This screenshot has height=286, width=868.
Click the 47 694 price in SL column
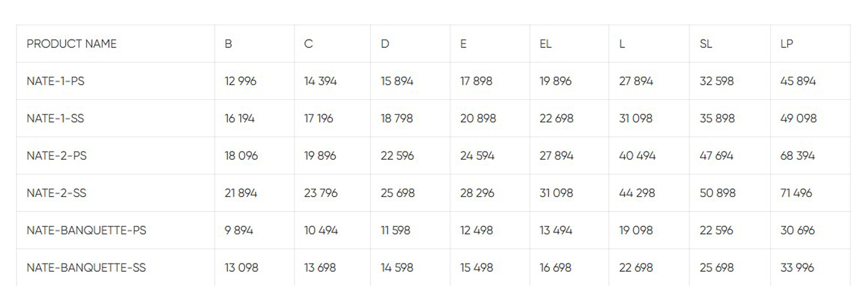tap(716, 156)
